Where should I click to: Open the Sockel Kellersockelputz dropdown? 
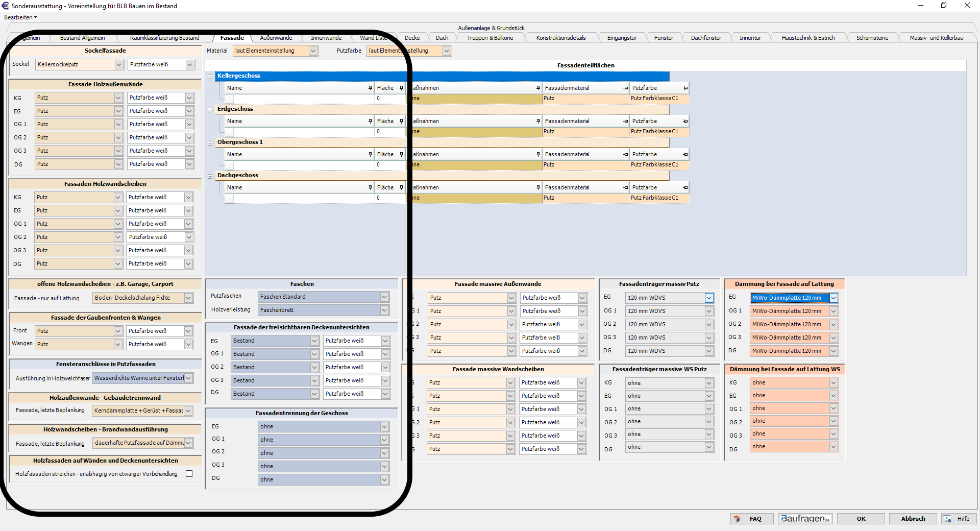(x=118, y=64)
